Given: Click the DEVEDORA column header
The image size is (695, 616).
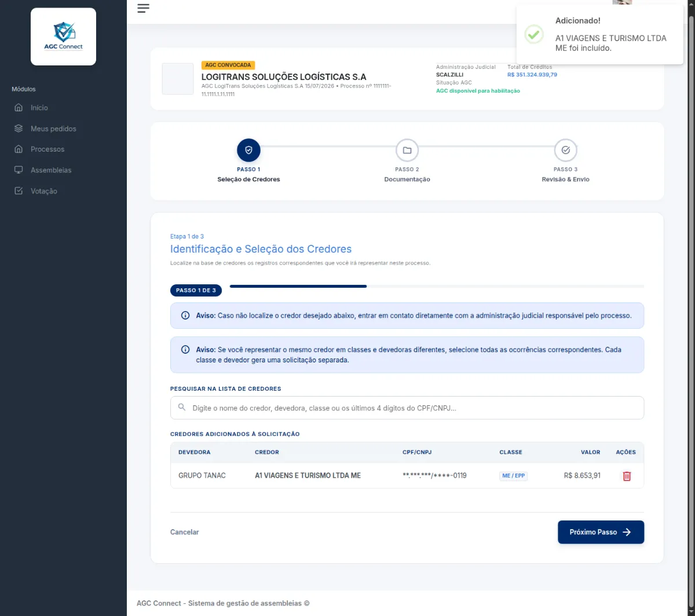Looking at the screenshot, I should tap(195, 452).
